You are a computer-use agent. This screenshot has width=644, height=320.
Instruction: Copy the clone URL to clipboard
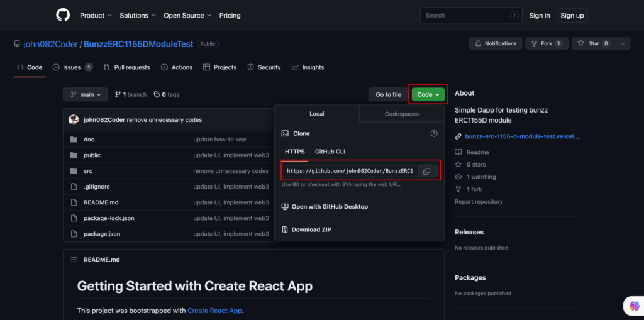coord(427,171)
